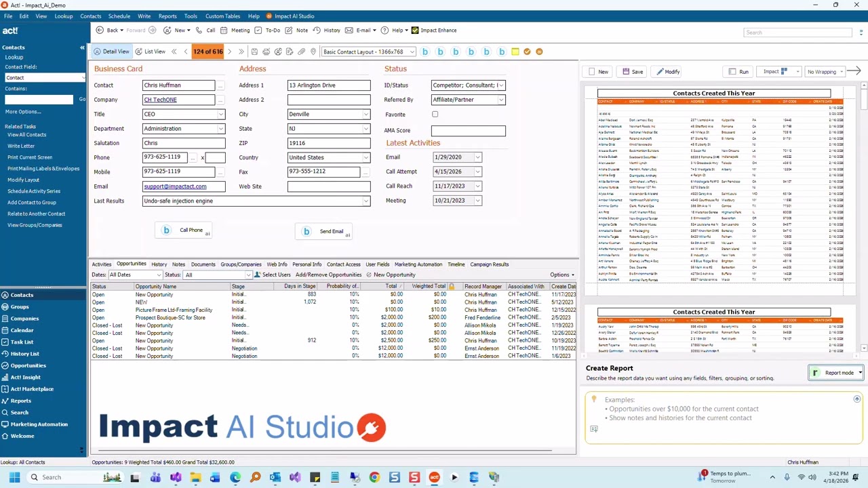Image resolution: width=868 pixels, height=488 pixels.
Task: Switch to List View
Action: [x=150, y=52]
